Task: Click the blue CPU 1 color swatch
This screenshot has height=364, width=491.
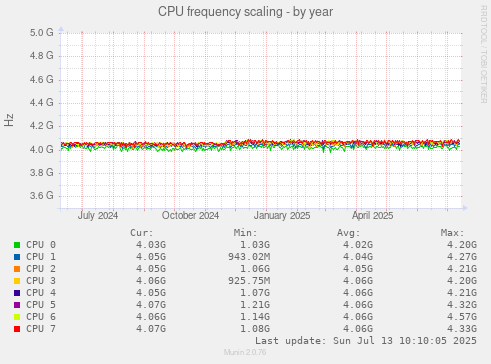Action: (x=17, y=257)
